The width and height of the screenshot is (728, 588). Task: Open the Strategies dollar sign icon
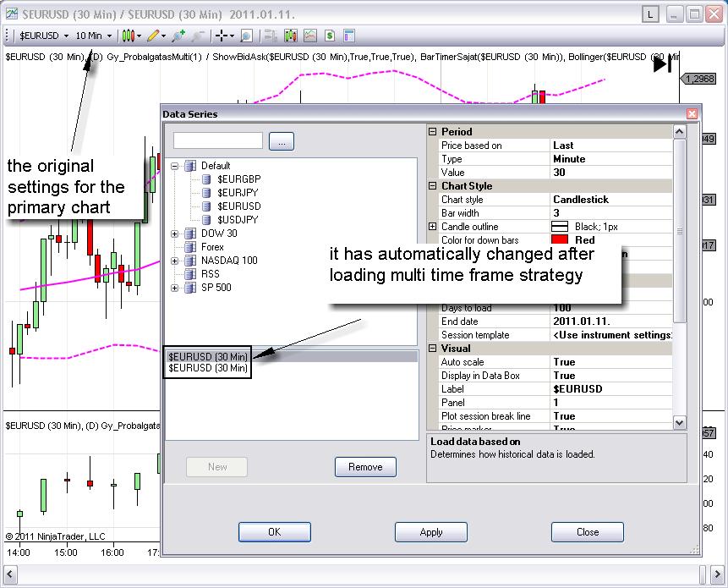pos(330,36)
